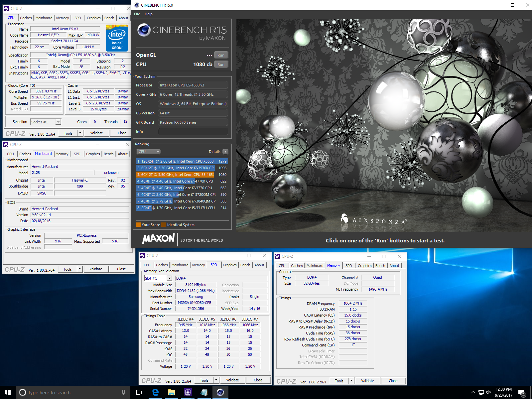This screenshot has width=532, height=399.
Task: Click the Part Number M393A1G40DB0-CPB field
Action: coord(196,303)
